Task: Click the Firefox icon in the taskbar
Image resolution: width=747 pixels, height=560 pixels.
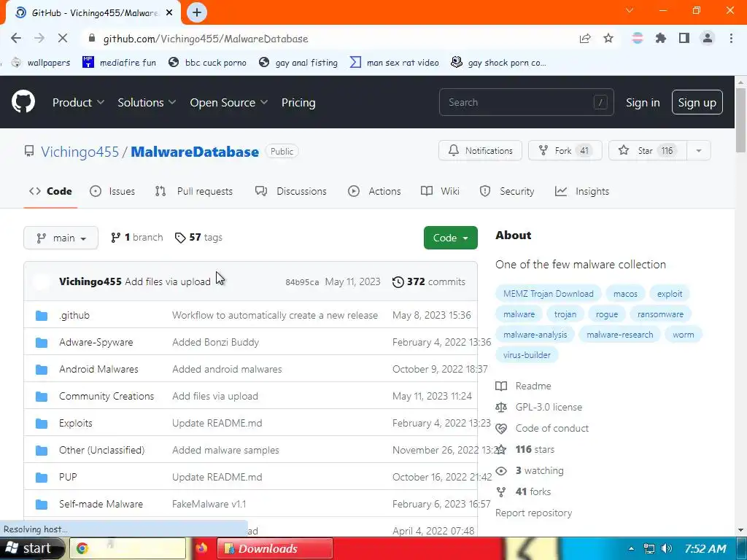Action: tap(201, 548)
